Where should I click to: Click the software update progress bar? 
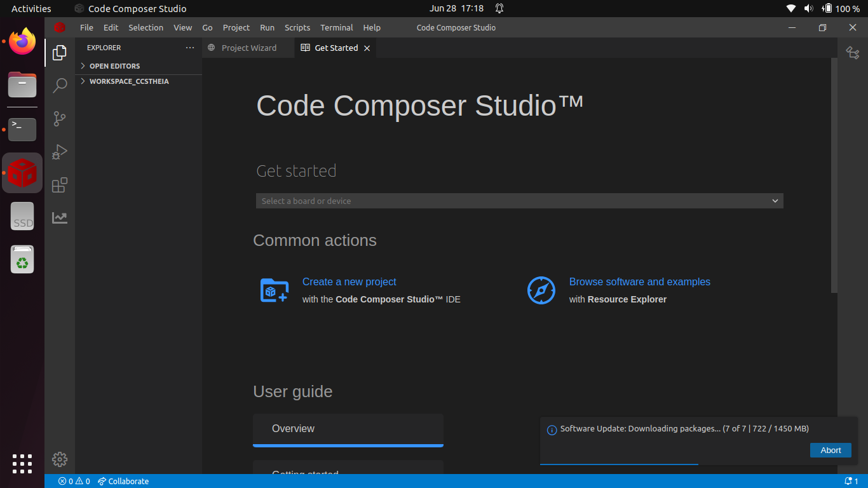[x=699, y=464]
